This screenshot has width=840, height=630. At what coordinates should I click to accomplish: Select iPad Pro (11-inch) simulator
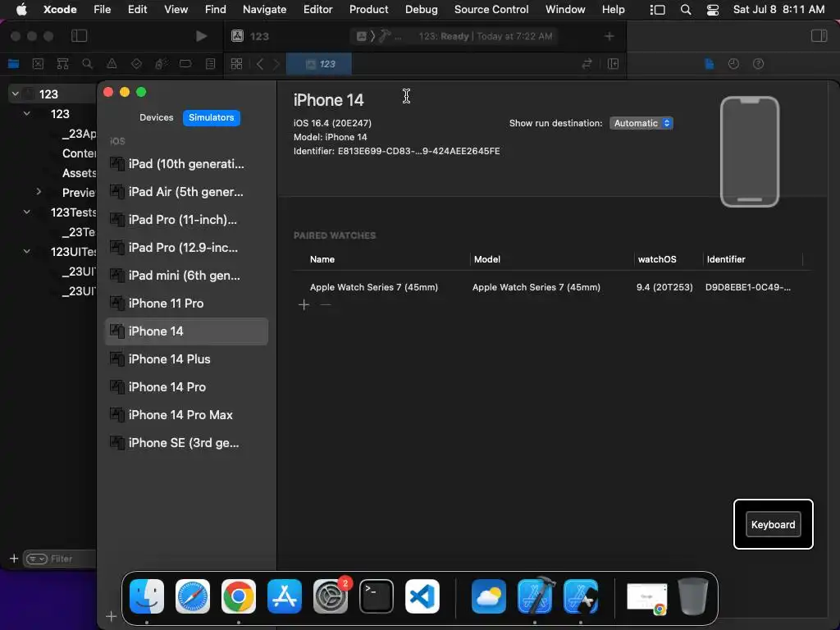coord(186,220)
